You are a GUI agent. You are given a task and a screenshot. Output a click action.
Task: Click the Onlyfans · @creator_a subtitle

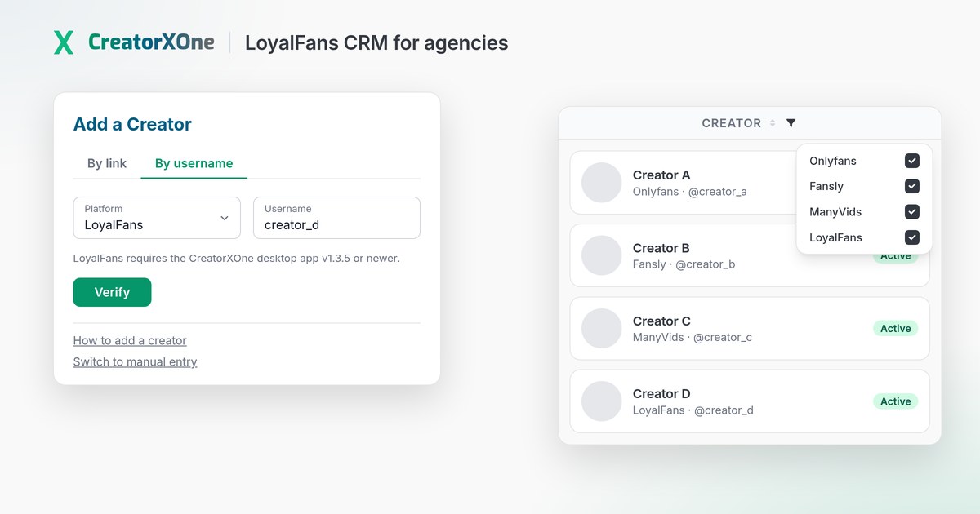[690, 192]
